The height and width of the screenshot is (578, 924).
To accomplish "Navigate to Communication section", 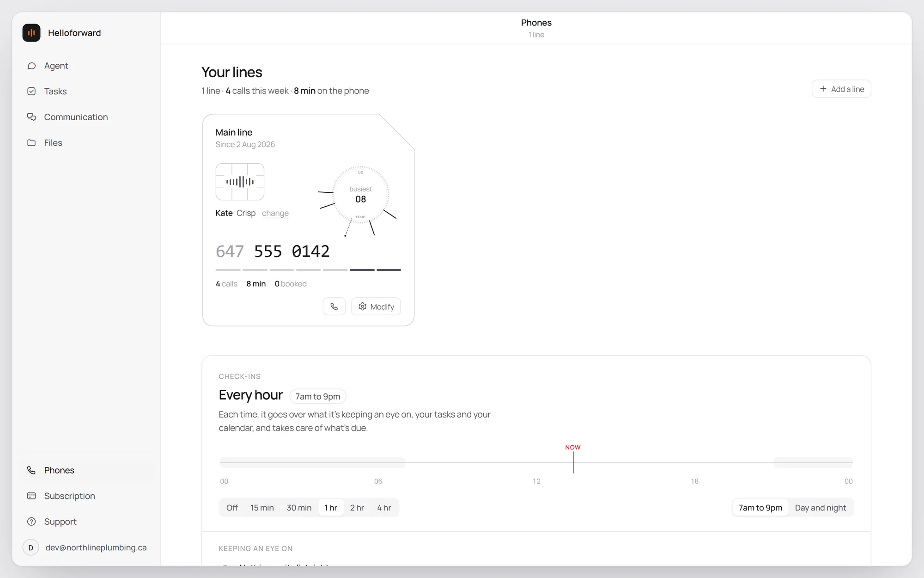I will pyautogui.click(x=88, y=117).
